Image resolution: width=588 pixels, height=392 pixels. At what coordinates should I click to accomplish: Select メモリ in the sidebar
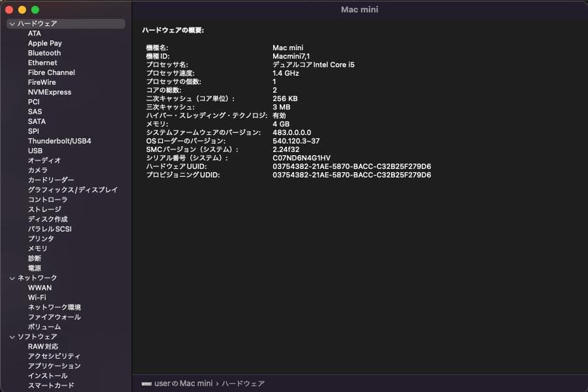click(x=38, y=249)
